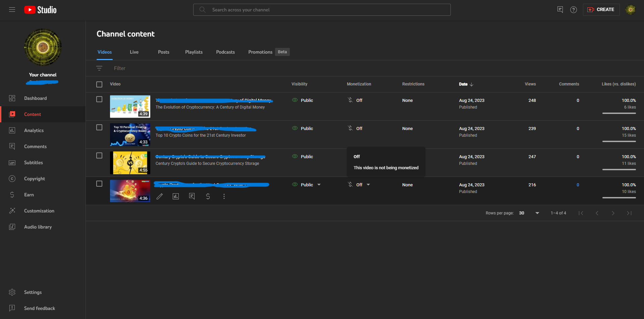Image resolution: width=644 pixels, height=319 pixels.
Task: Go to first page of results
Action: pyautogui.click(x=581, y=213)
